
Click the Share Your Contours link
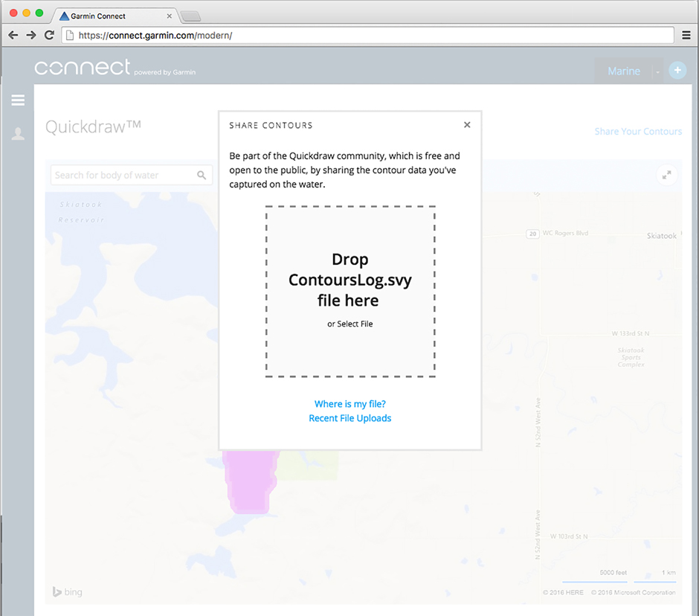(638, 132)
